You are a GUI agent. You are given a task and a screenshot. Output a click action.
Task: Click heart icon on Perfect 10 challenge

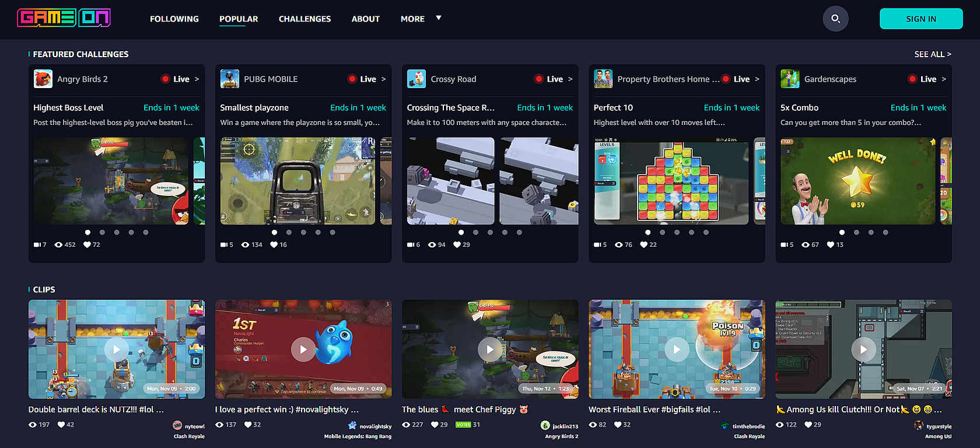click(x=643, y=245)
